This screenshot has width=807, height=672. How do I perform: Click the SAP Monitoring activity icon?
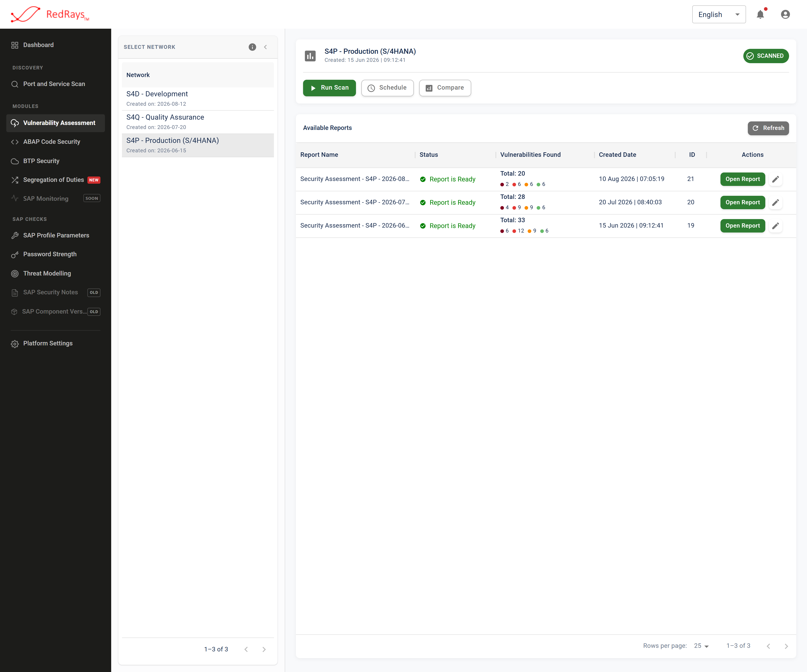(15, 198)
